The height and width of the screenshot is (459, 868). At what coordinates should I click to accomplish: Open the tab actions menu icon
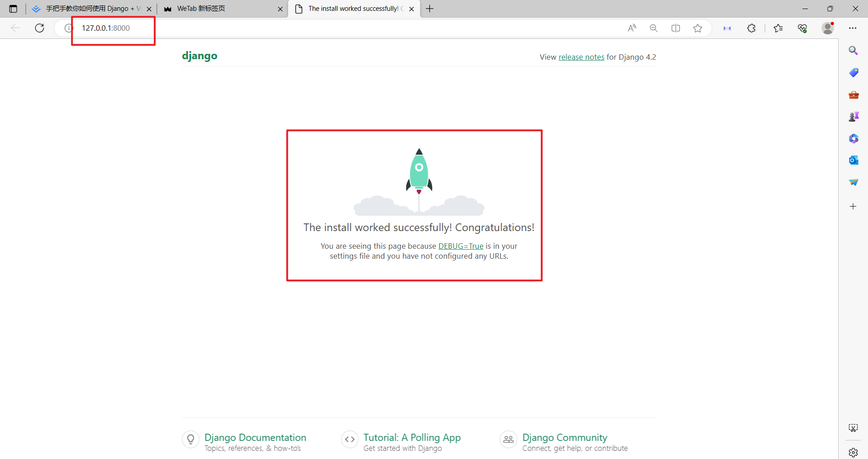(x=13, y=9)
